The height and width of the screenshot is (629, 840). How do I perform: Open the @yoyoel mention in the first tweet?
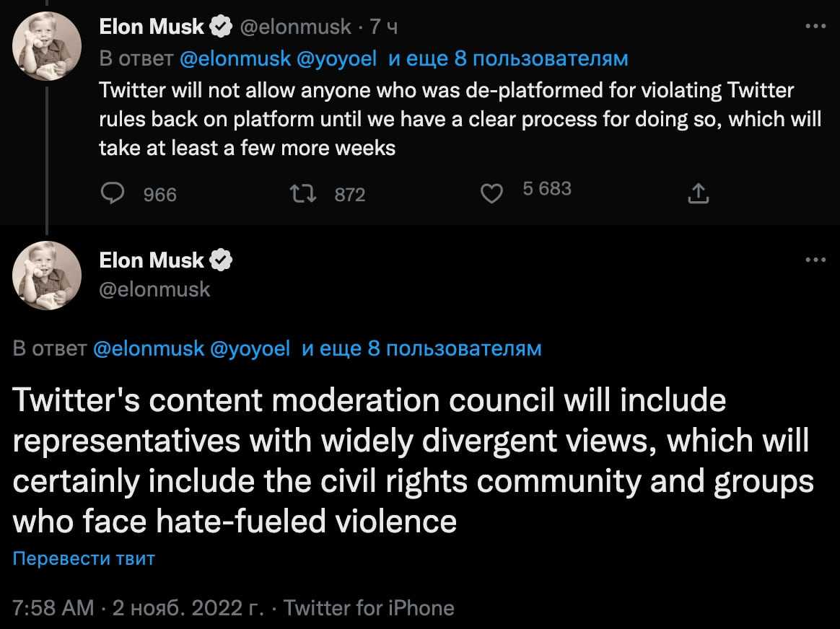(336, 58)
